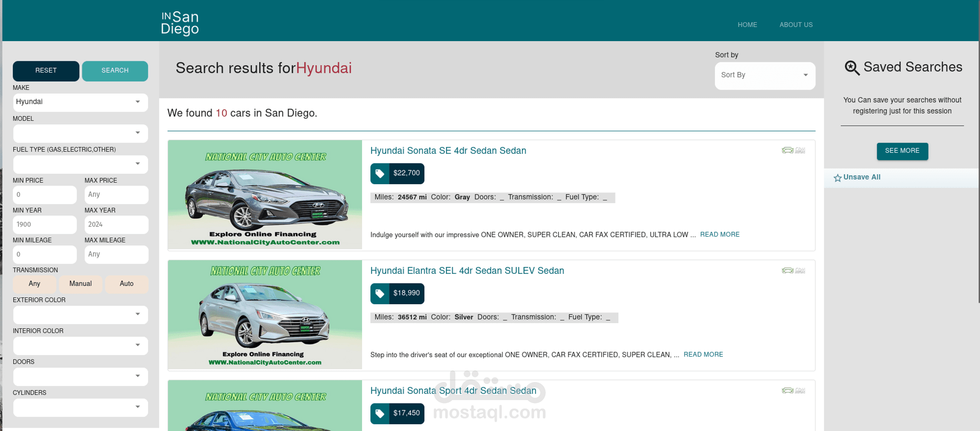
Task: Click the silver Elantra SEL car photo
Action: (265, 315)
